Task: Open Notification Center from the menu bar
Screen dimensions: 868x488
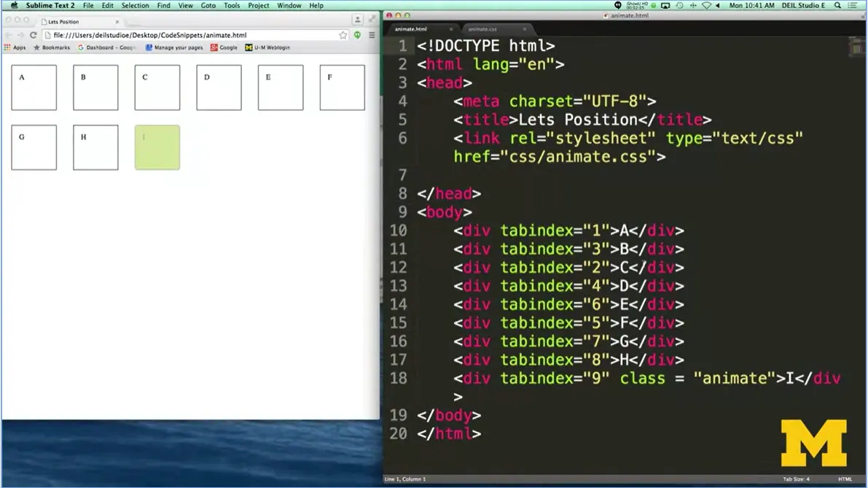Action: click(x=851, y=5)
